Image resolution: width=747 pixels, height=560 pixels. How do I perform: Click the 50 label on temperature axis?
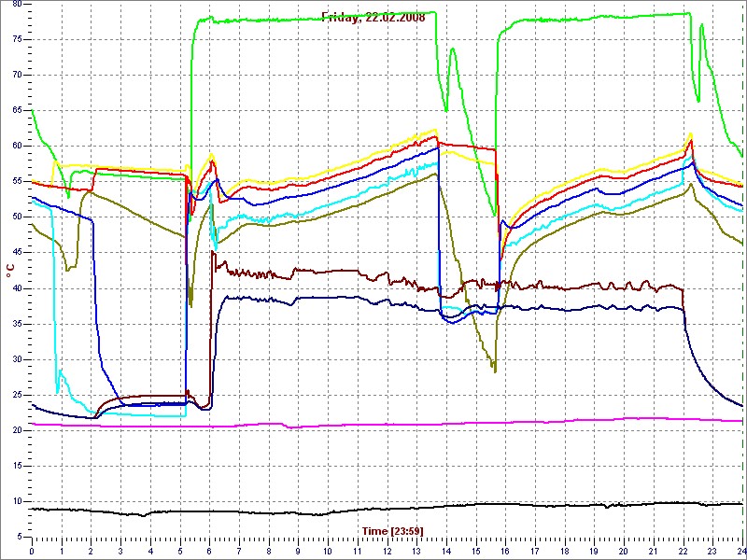pos(17,217)
